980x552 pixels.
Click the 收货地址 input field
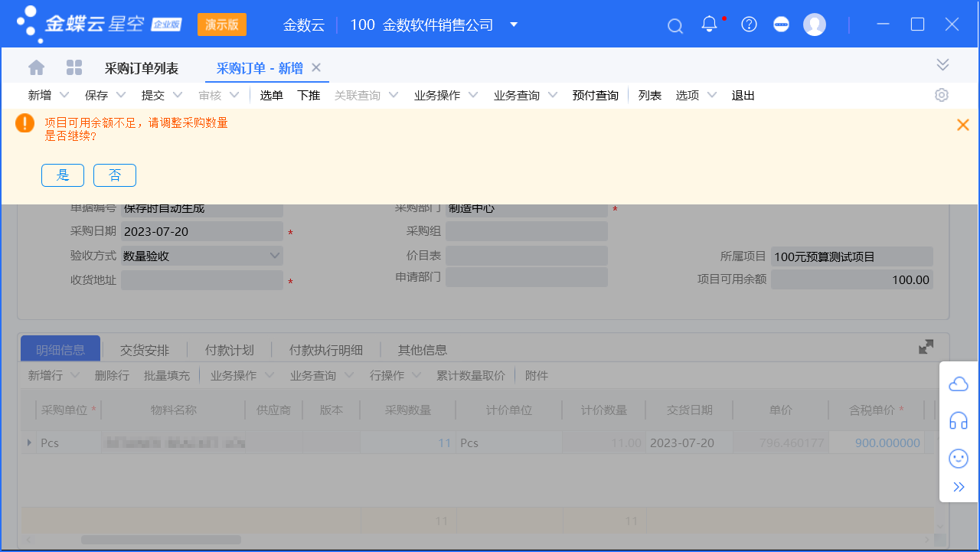click(x=202, y=280)
